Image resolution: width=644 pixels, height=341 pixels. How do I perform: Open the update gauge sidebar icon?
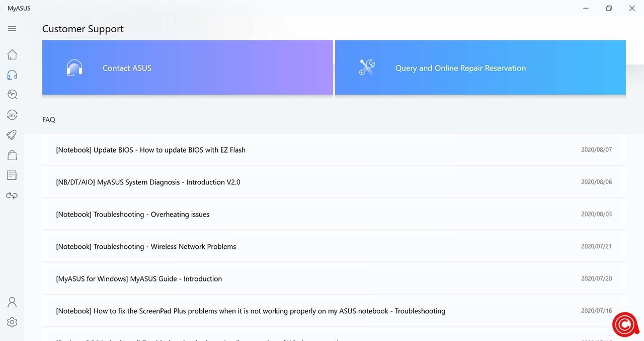point(12,115)
